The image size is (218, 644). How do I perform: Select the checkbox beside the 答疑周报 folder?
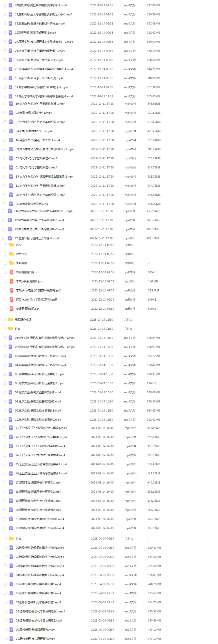tap(5, 263)
